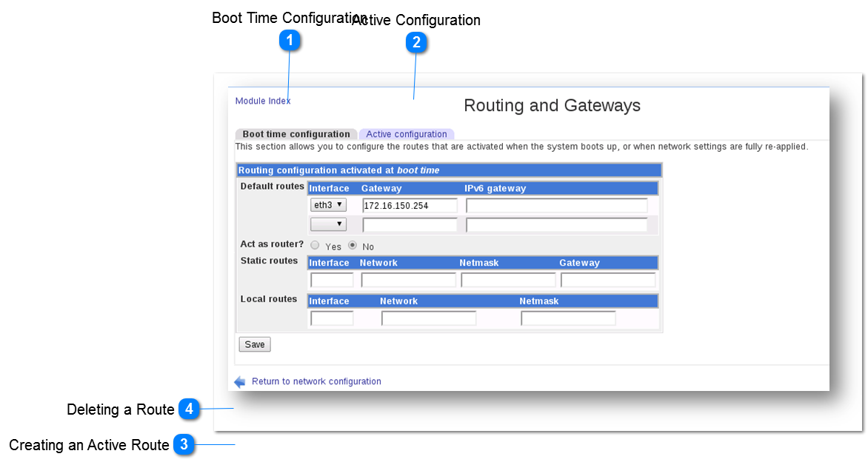868x465 pixels.
Task: Switch to Active configuration tab
Action: point(407,134)
